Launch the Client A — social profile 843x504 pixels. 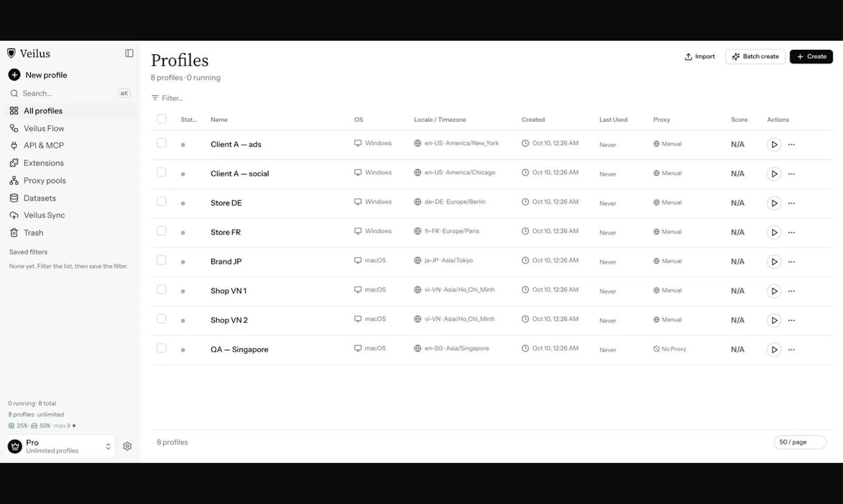click(773, 174)
